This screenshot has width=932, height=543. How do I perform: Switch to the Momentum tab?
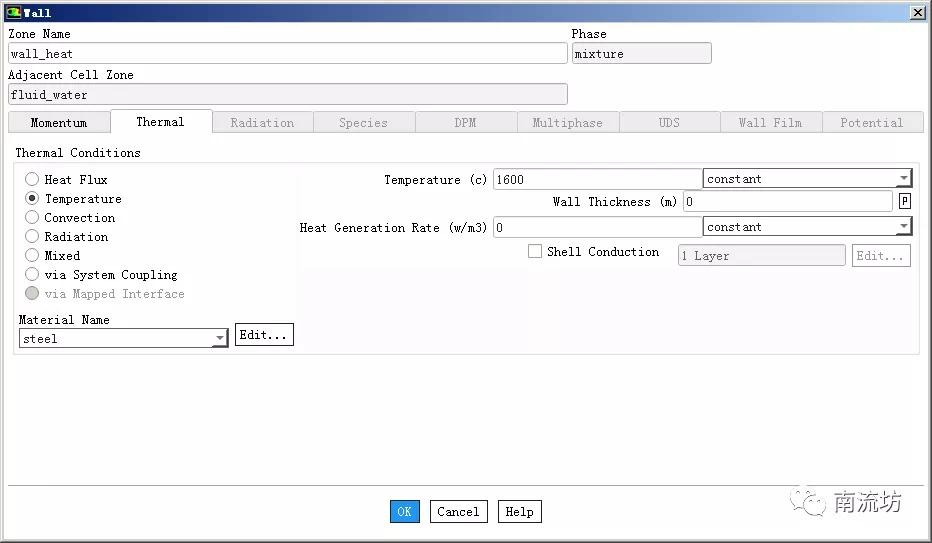click(59, 122)
